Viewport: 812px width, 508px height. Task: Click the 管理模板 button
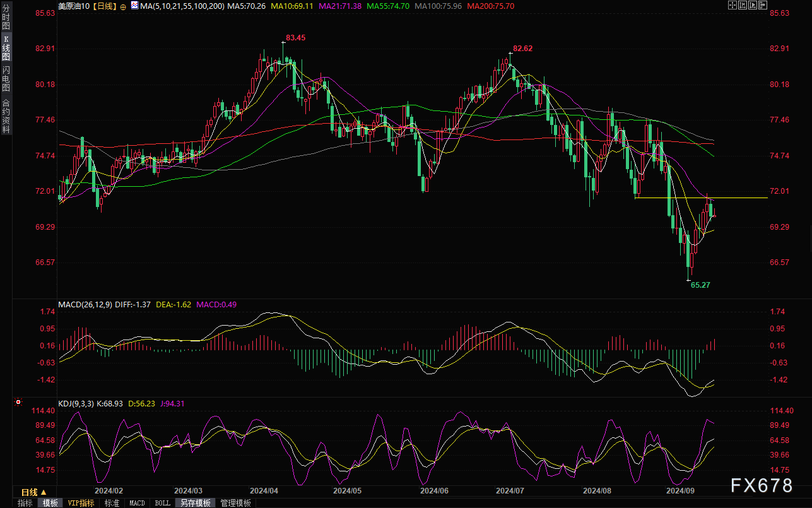click(x=235, y=503)
